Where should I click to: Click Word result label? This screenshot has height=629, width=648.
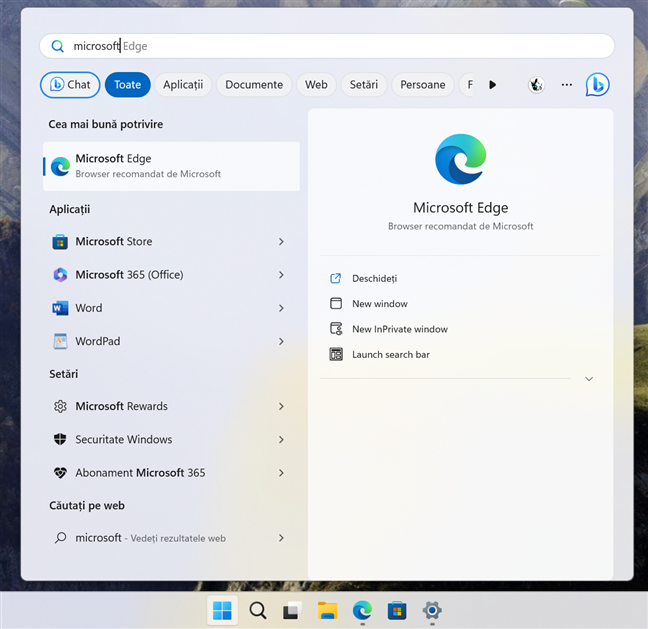coord(88,308)
